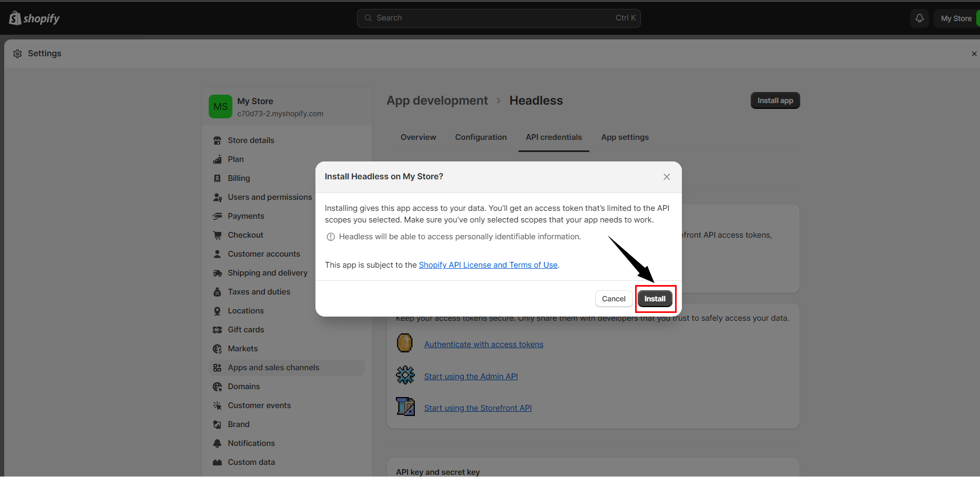This screenshot has height=477, width=980.
Task: Switch to the Configuration tab
Action: (481, 137)
